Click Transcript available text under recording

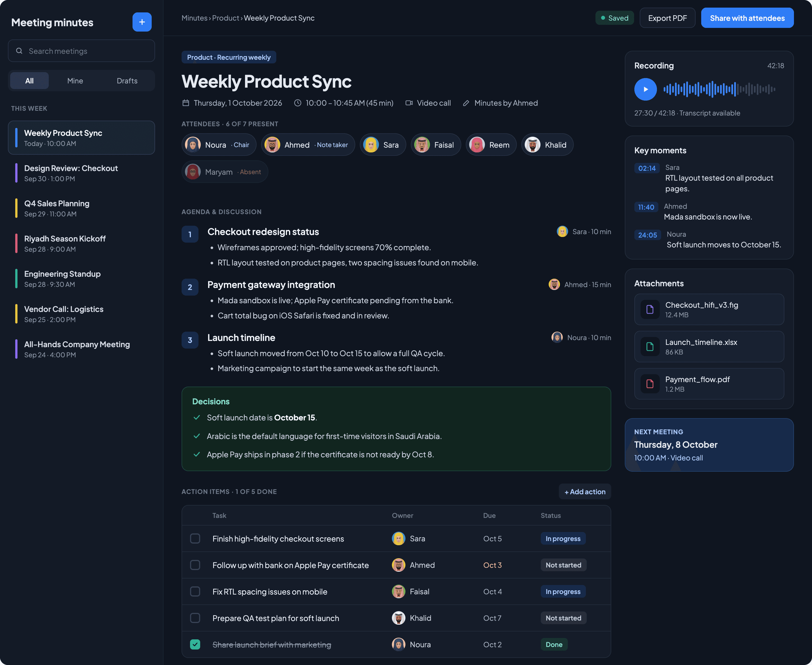[710, 113]
